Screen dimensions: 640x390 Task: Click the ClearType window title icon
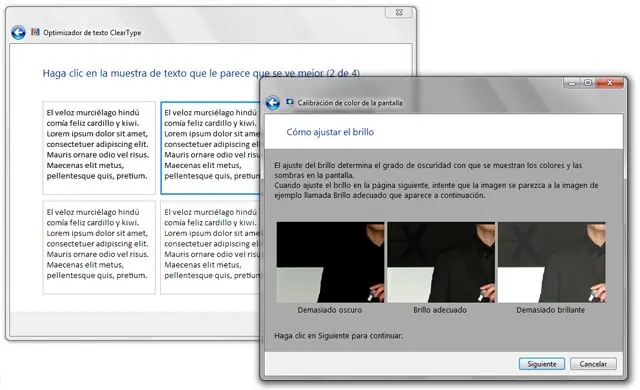pos(36,32)
